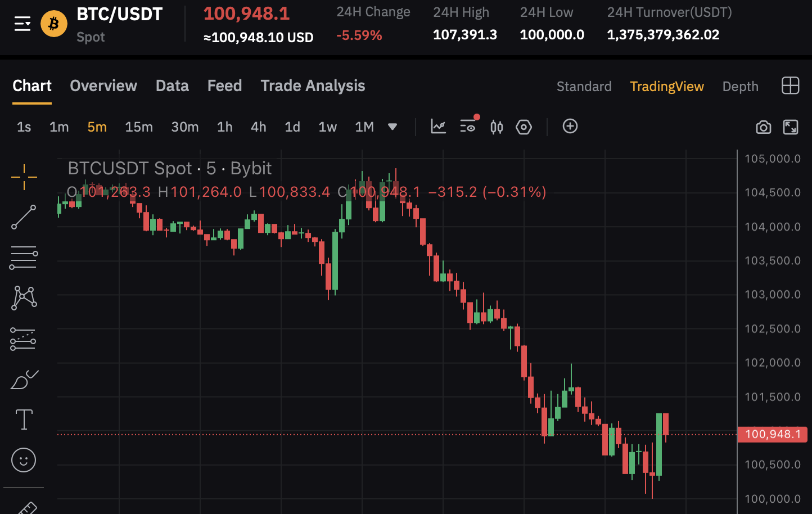Screen dimensions: 812x514
Task: Toggle indicator visibility with the eye icon
Action: 468,127
